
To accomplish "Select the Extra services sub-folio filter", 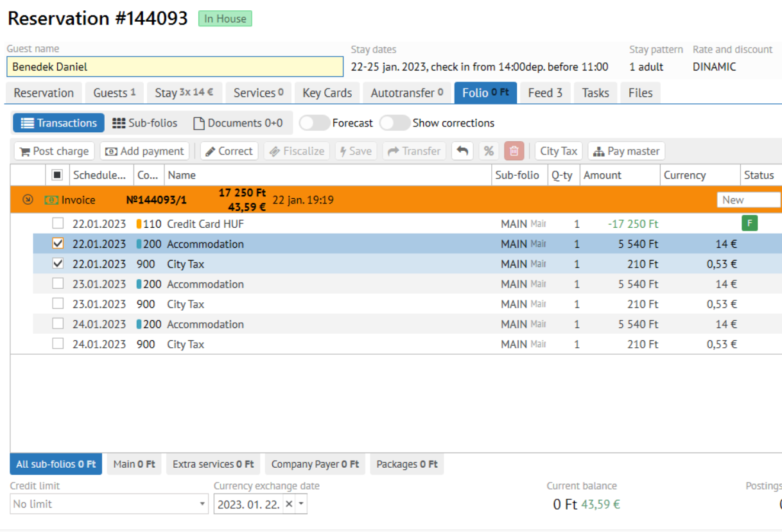I will click(x=213, y=464).
